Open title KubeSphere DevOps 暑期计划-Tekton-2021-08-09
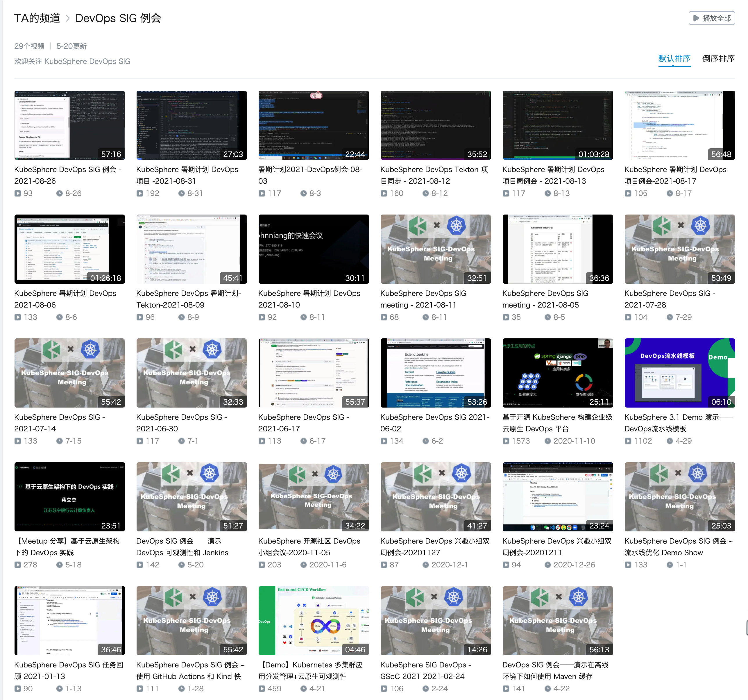This screenshot has height=700, width=748. coord(189,299)
